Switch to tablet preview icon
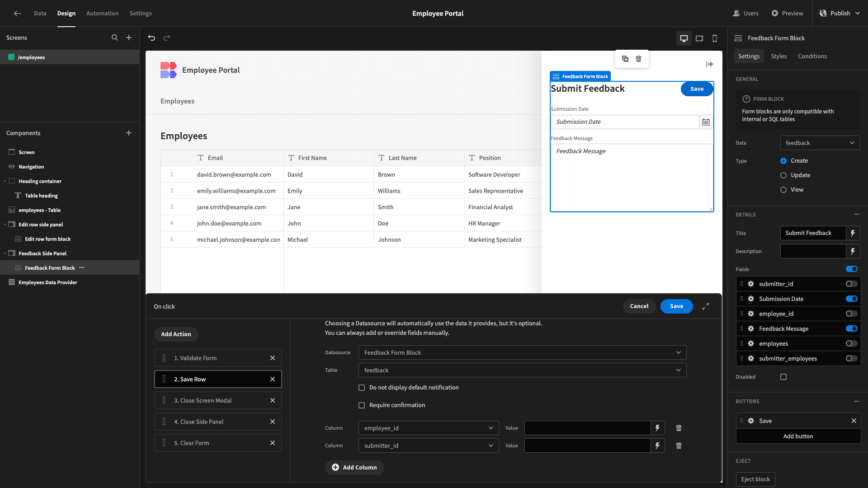Image resolution: width=868 pixels, height=488 pixels. click(x=699, y=38)
